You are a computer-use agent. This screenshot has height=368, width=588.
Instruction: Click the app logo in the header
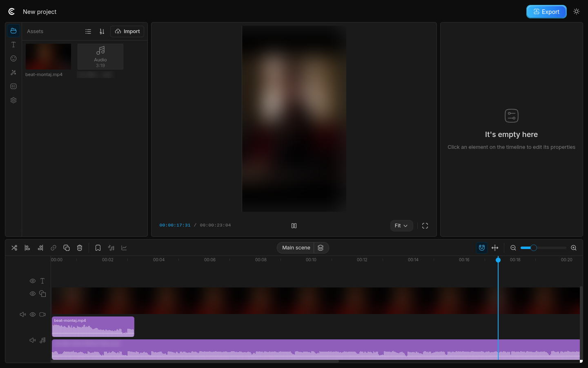[11, 11]
